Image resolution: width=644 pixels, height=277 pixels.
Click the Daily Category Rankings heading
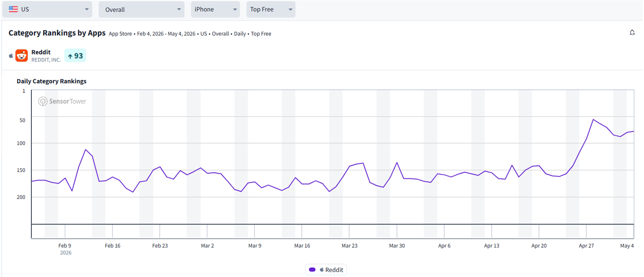click(x=52, y=81)
